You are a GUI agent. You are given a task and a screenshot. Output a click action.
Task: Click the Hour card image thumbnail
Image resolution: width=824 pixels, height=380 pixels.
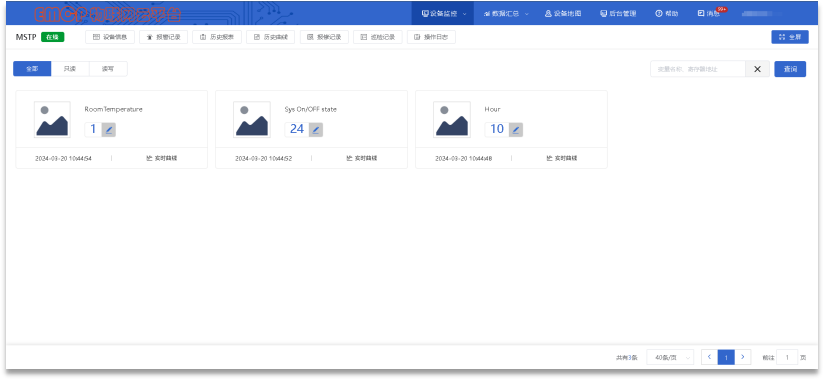point(451,119)
